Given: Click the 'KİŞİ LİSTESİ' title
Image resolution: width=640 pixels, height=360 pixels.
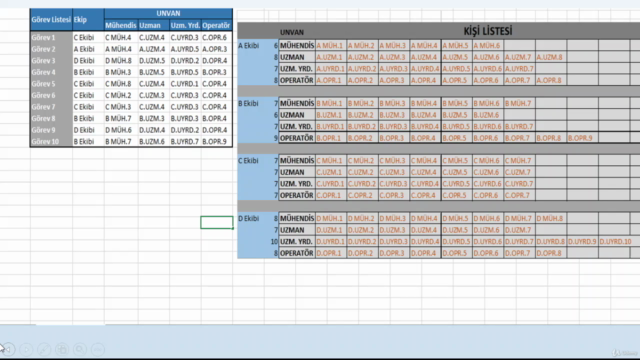Looking at the screenshot, I should (487, 31).
